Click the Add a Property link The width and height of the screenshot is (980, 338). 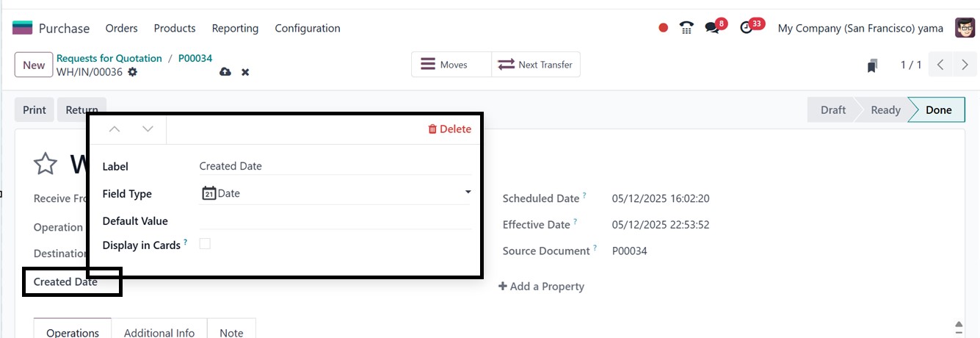pyautogui.click(x=541, y=287)
